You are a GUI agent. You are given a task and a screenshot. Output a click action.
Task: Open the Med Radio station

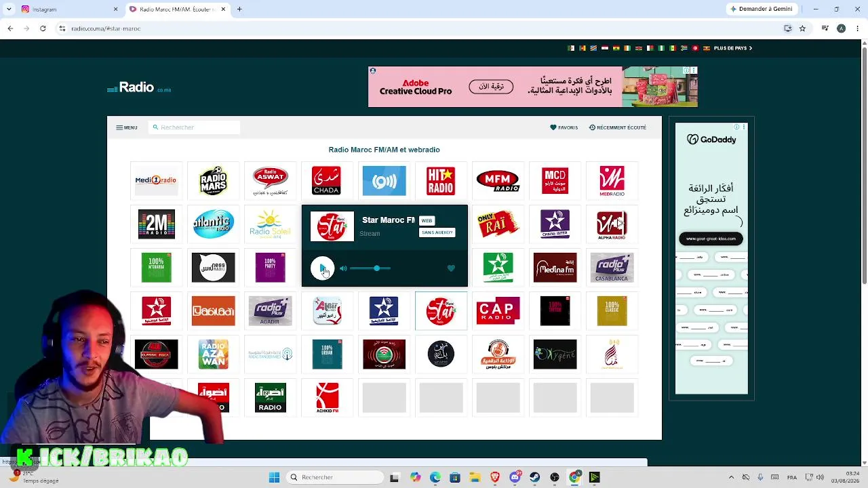(612, 180)
